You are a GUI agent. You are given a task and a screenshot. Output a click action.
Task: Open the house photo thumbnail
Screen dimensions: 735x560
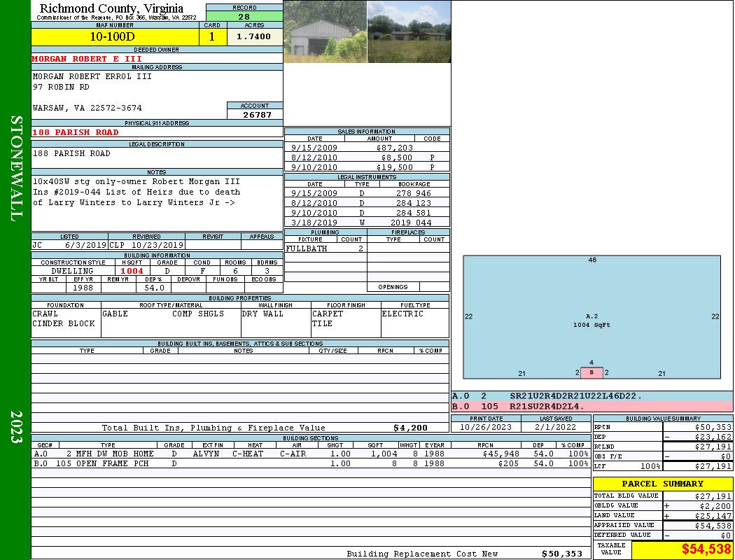[x=409, y=32]
